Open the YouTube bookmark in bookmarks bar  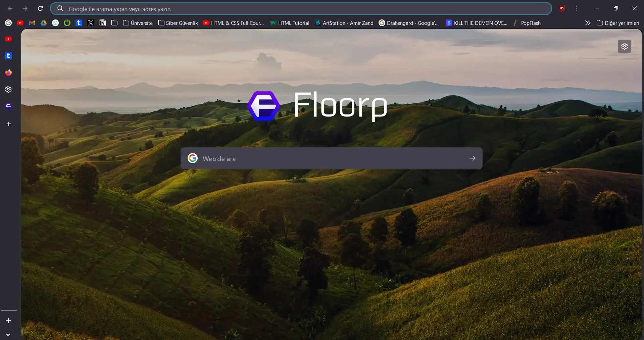(x=20, y=23)
